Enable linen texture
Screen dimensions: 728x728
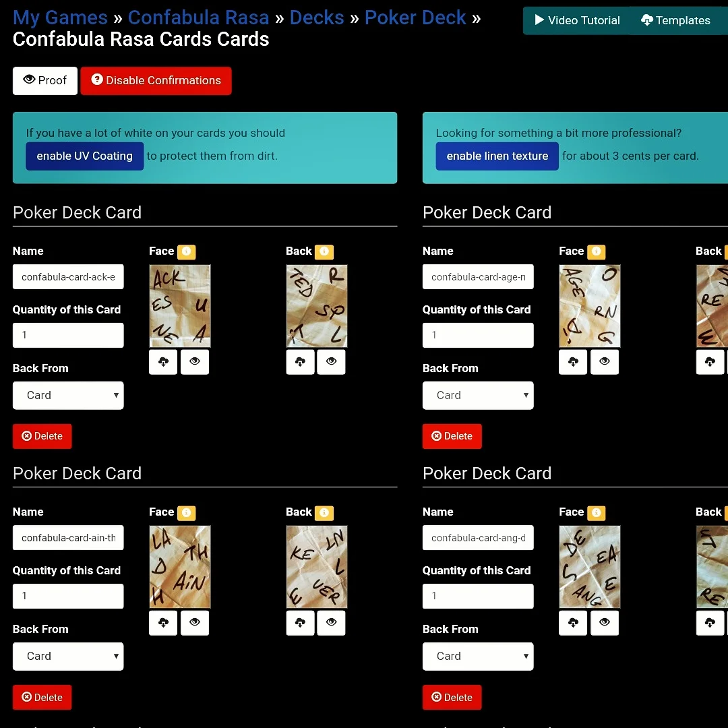pos(497,156)
